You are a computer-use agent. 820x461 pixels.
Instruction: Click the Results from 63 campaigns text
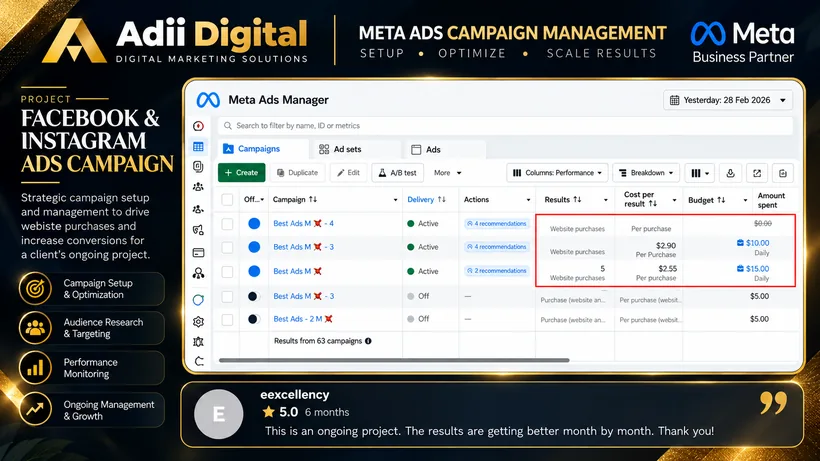pyautogui.click(x=318, y=341)
